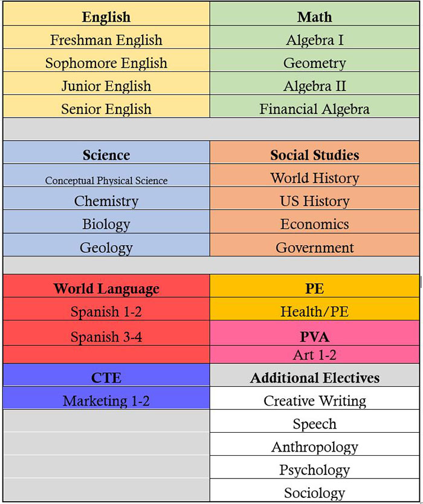Click the Math header cell
The width and height of the screenshot is (423, 504).
tap(314, 14)
